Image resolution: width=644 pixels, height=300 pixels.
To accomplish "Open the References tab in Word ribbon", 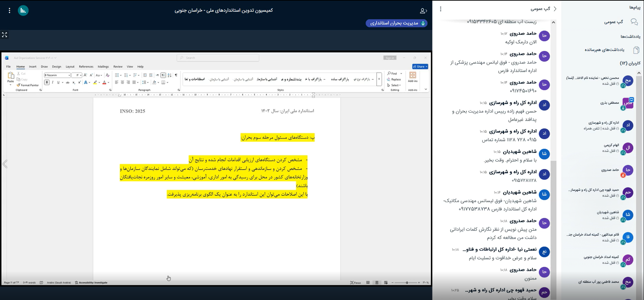I will (x=86, y=67).
